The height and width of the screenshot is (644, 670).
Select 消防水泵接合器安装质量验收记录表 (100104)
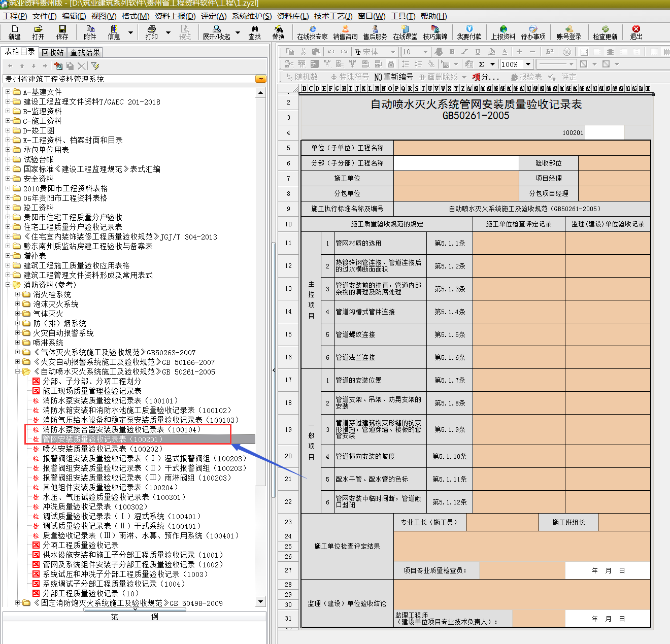pyautogui.click(x=122, y=429)
